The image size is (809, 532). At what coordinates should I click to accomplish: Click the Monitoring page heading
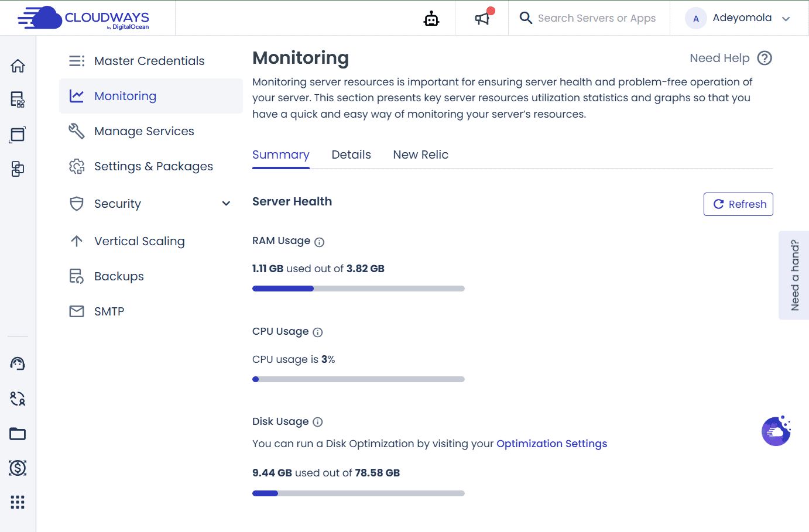pos(300,58)
